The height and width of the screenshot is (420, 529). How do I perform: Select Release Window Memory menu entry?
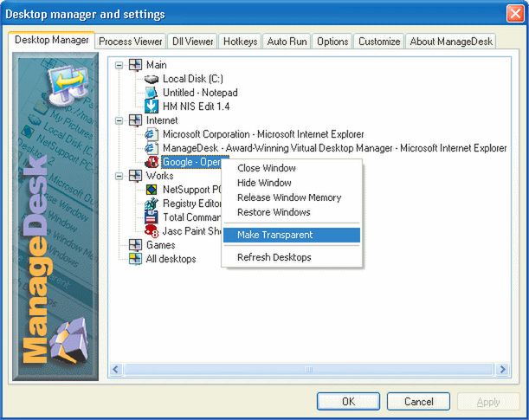click(x=292, y=197)
